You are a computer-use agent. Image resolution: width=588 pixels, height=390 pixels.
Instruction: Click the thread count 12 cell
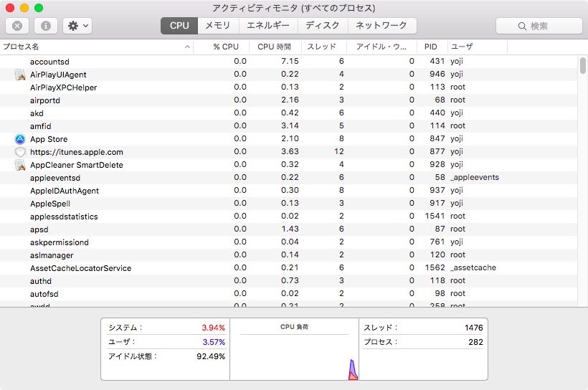tap(339, 151)
